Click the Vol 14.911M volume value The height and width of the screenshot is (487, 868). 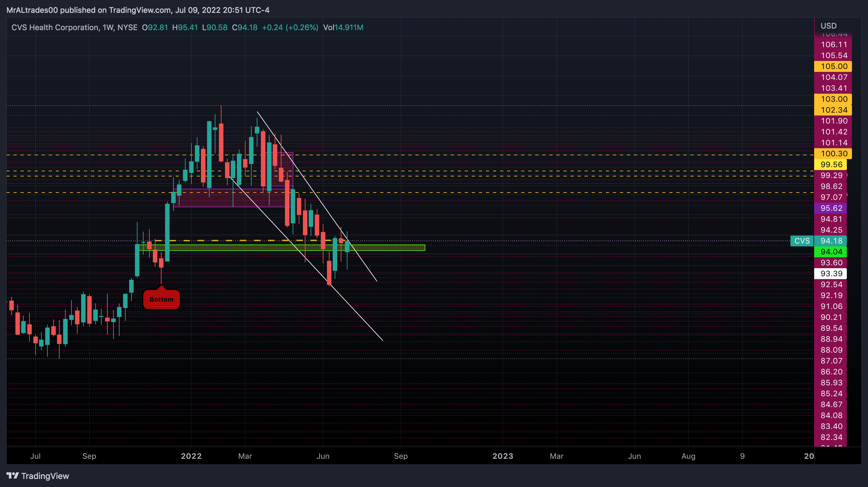coord(343,28)
